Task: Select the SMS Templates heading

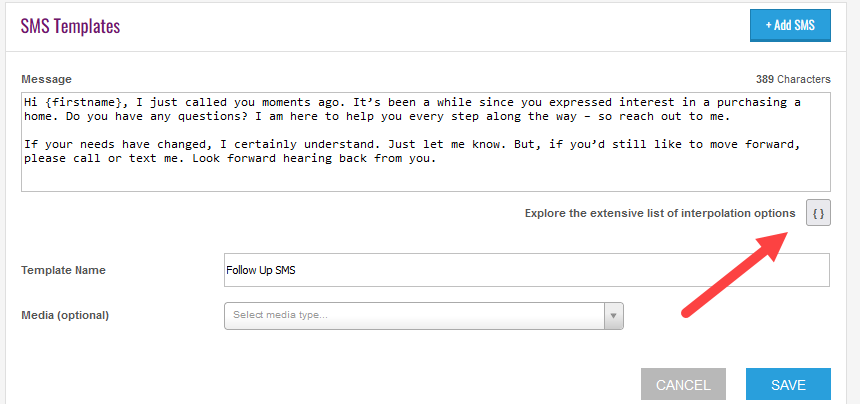Action: click(70, 26)
